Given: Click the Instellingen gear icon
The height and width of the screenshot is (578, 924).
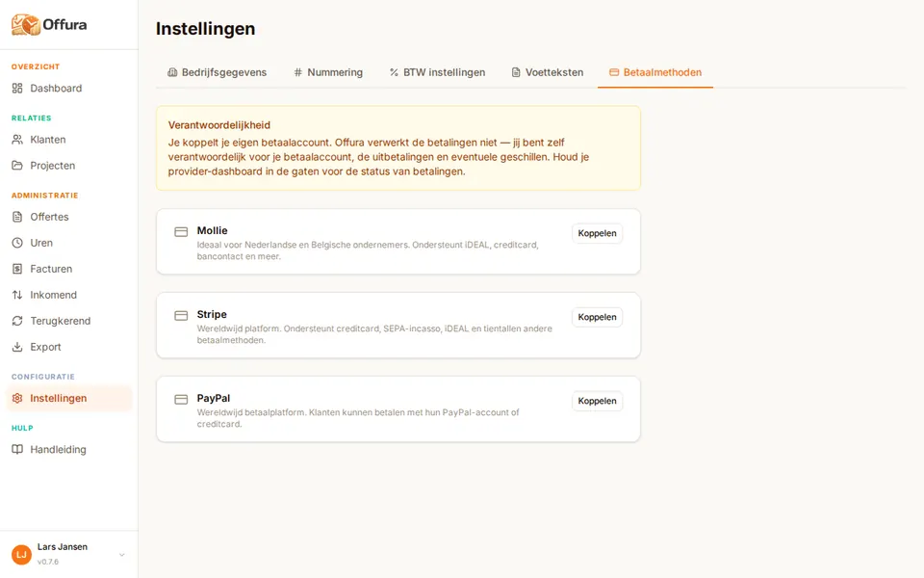Looking at the screenshot, I should 17,398.
